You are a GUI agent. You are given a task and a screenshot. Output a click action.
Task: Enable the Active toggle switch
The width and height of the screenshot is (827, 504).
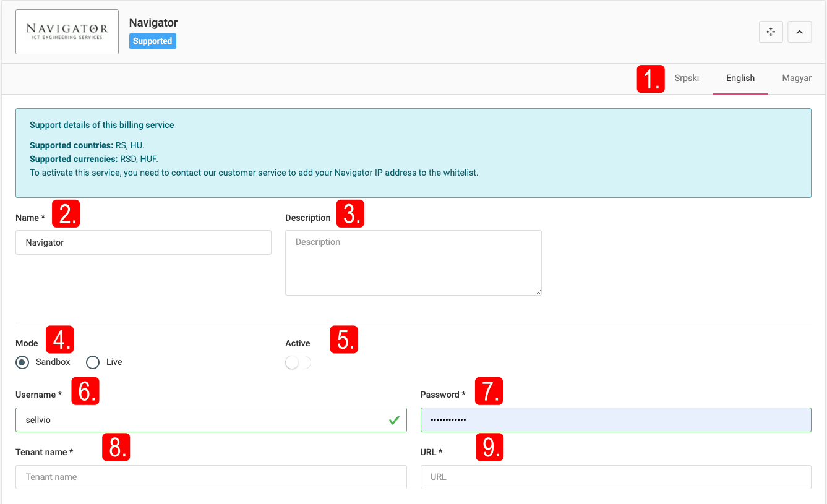point(298,363)
